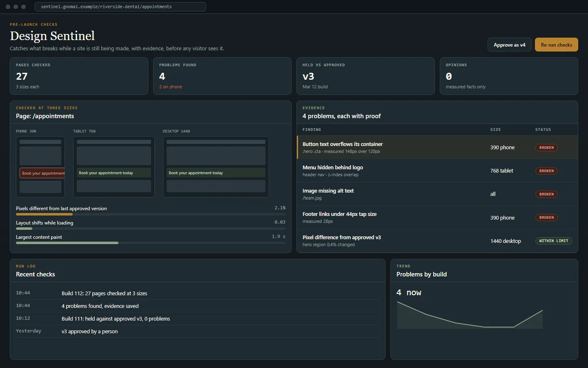Open the Pages Checked stat card
Image resolution: width=588 pixels, height=368 pixels.
coord(79,76)
